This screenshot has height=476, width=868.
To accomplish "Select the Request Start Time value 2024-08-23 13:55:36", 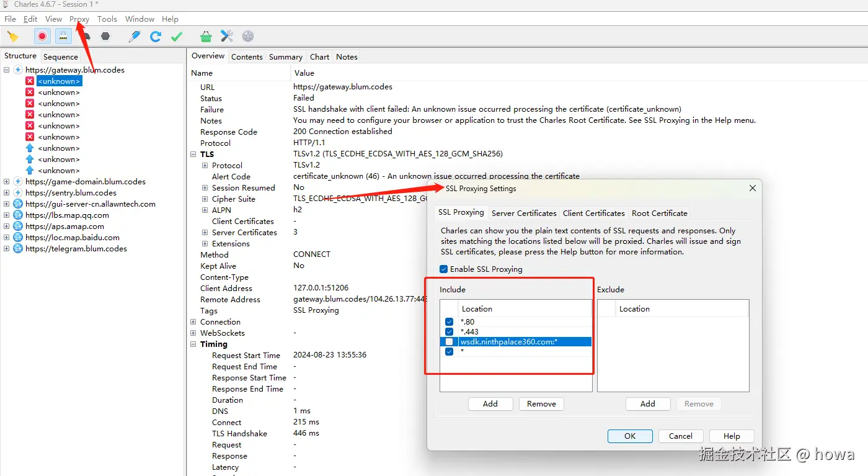I will click(330, 355).
